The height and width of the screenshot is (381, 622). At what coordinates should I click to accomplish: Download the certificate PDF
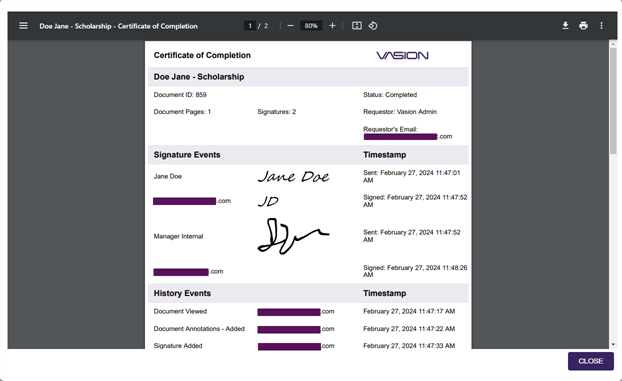tap(565, 26)
